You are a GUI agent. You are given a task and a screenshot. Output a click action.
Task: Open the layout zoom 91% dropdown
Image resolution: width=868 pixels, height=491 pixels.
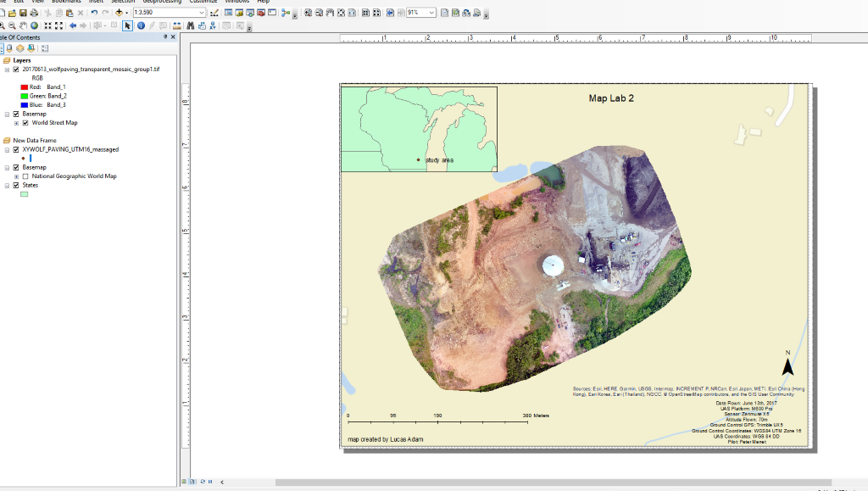[431, 13]
